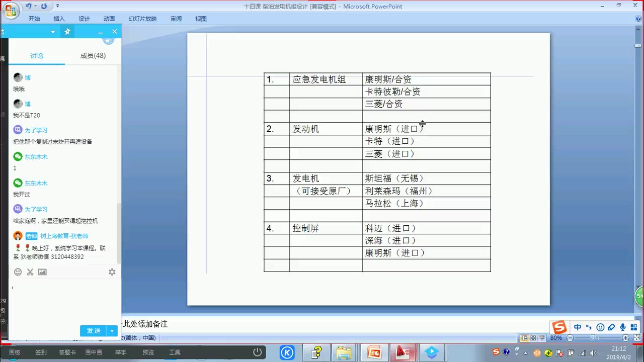Open chat settings gear
Image resolution: width=644 pixels, height=362 pixels.
pos(112,272)
